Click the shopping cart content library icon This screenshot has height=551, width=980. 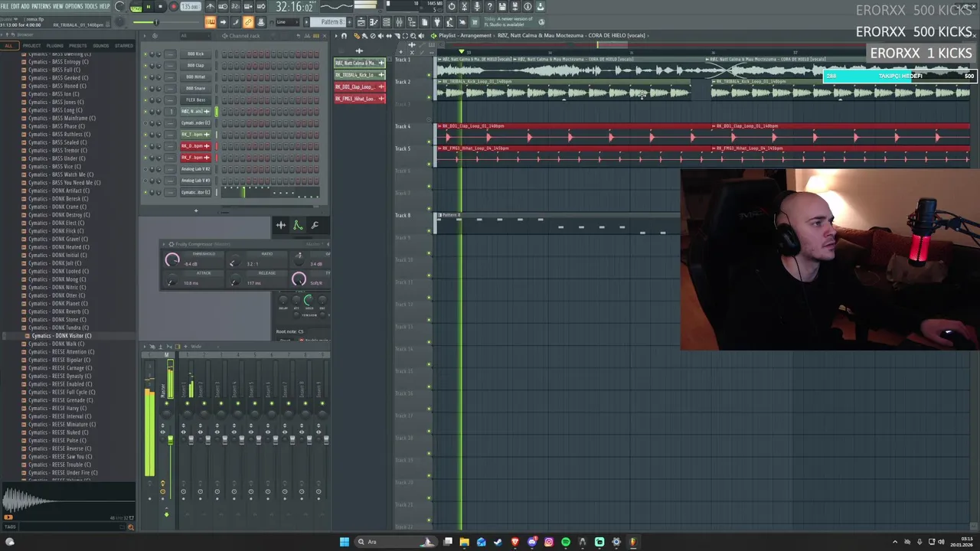(x=474, y=22)
